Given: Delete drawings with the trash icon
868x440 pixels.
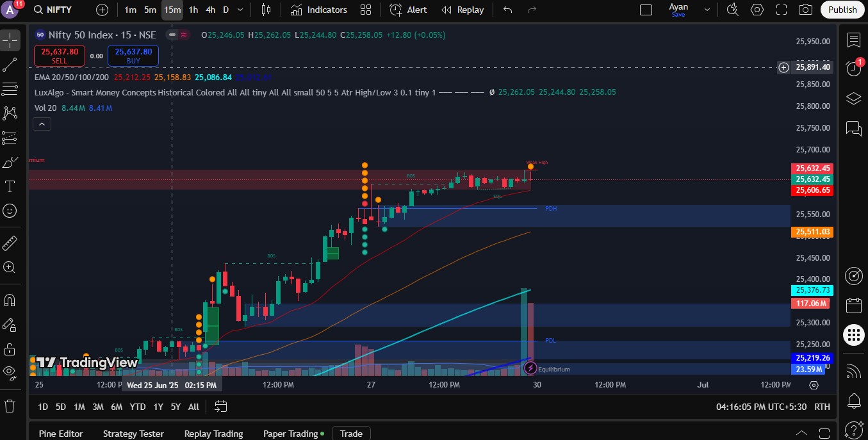Looking at the screenshot, I should click(x=10, y=405).
